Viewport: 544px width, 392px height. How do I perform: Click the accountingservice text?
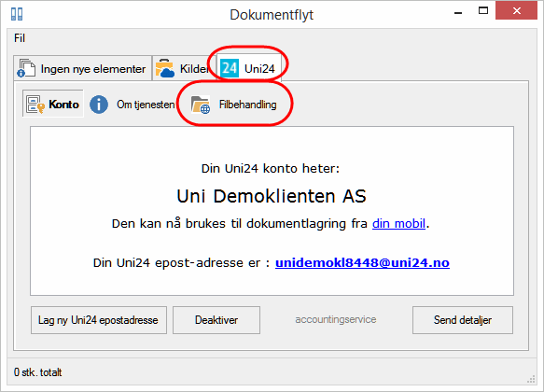pos(336,319)
